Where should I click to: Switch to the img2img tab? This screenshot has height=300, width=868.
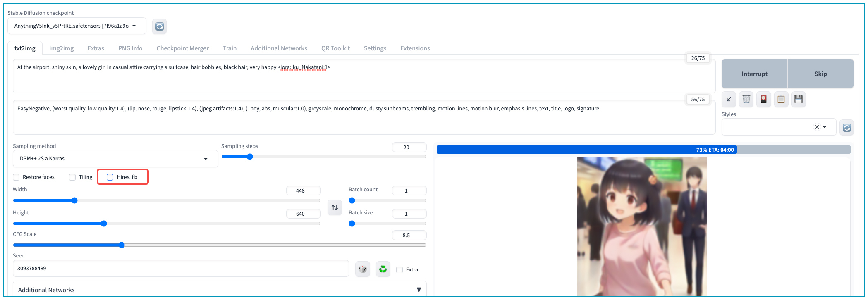[x=61, y=48]
